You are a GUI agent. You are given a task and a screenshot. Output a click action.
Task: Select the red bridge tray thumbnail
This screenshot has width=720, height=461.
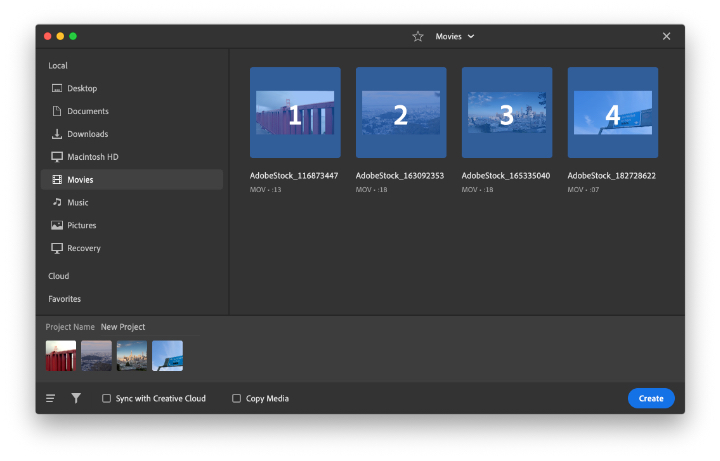[61, 355]
